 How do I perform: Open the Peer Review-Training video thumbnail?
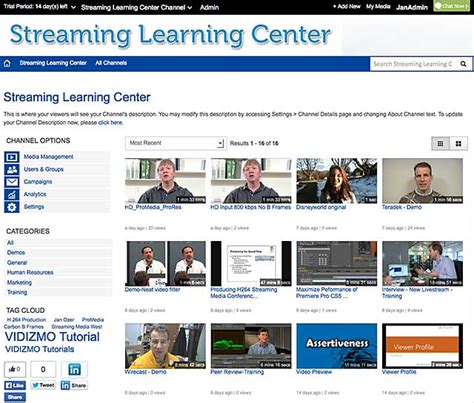pyautogui.click(x=251, y=346)
